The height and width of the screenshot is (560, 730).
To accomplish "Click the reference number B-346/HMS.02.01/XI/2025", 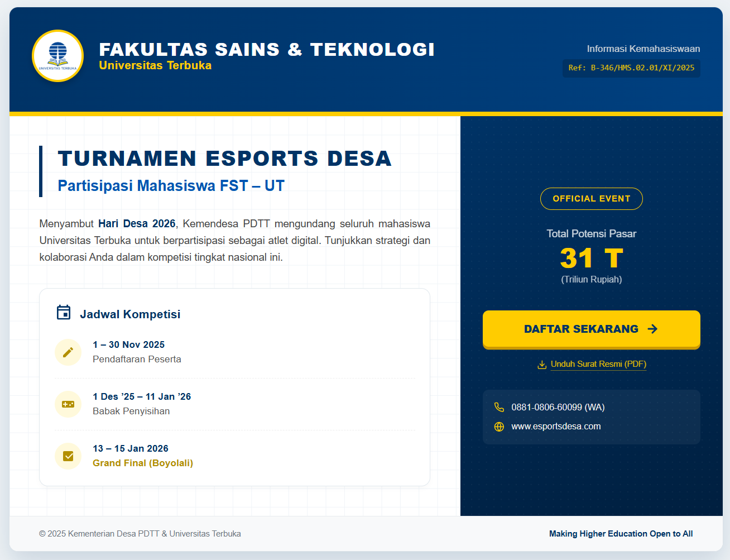I will pyautogui.click(x=631, y=68).
